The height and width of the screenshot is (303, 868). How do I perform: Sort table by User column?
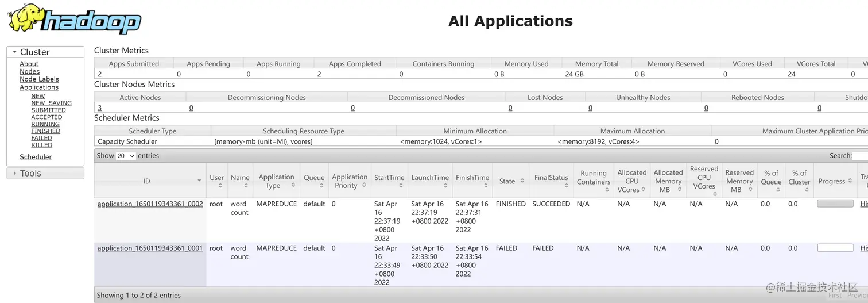[217, 181]
